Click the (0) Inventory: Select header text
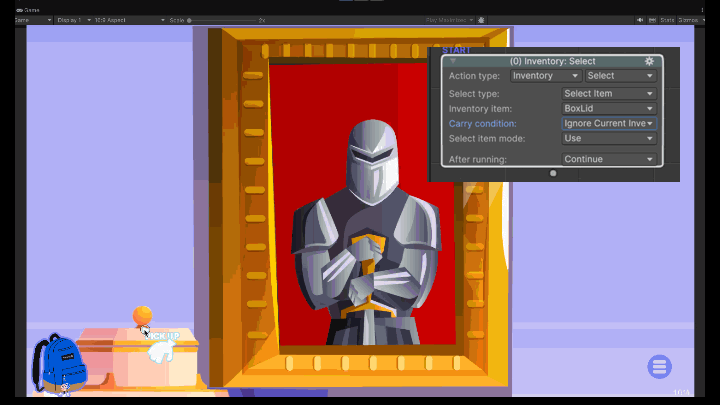Image resolution: width=720 pixels, height=405 pixels. coord(552,61)
